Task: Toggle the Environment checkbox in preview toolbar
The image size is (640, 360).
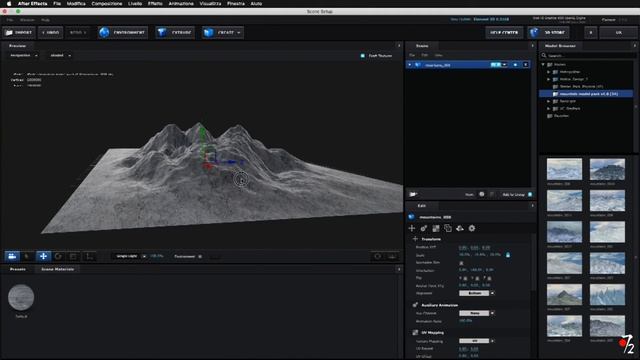Action: click(200, 256)
